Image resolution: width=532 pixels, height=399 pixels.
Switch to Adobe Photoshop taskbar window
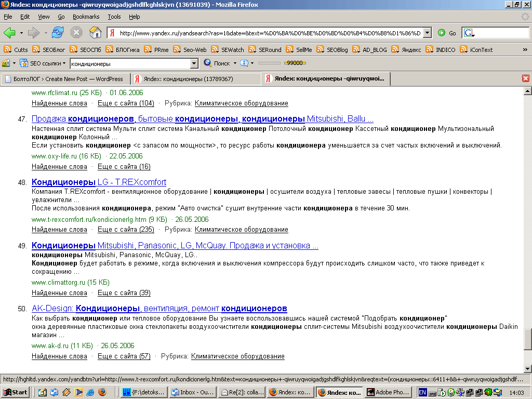click(389, 392)
